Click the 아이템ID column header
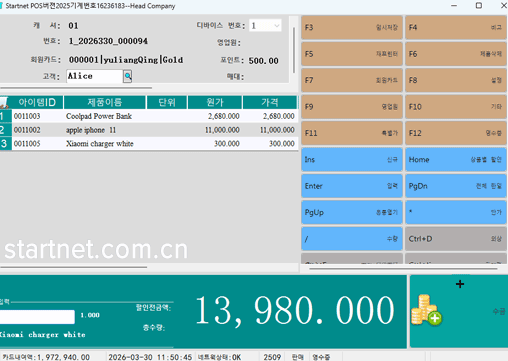This screenshot has height=361, width=508. [x=37, y=102]
